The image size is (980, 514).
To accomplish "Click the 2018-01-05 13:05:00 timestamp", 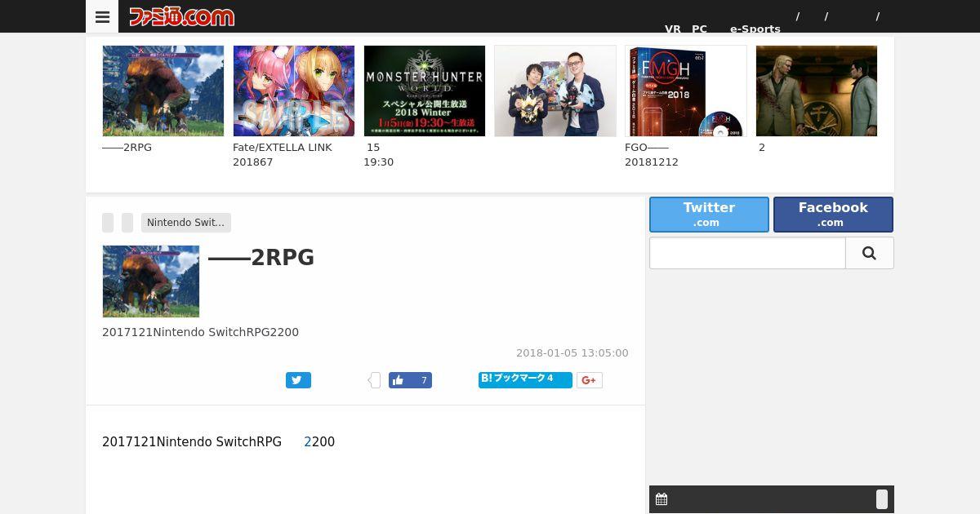I will click(x=572, y=353).
